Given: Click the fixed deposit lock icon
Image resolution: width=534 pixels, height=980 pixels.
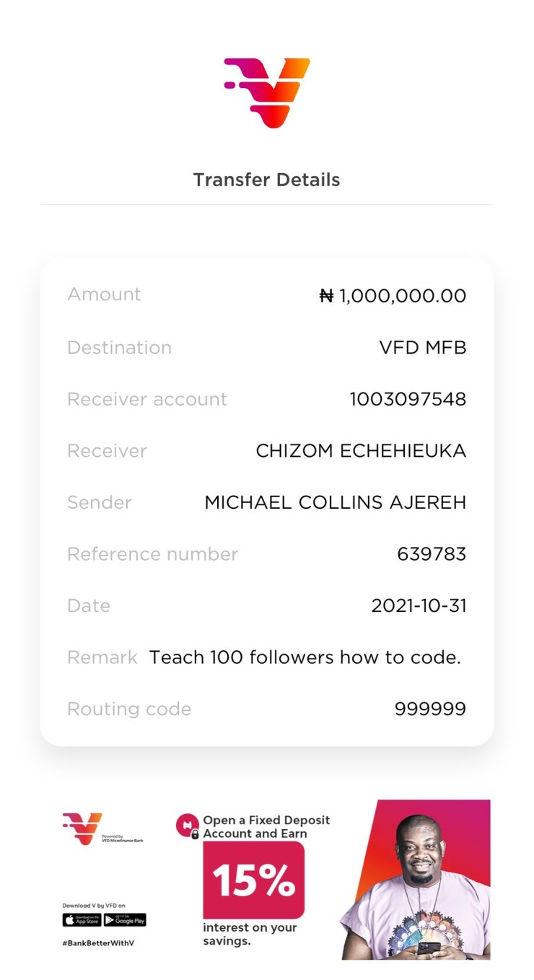Looking at the screenshot, I should coord(188,826).
